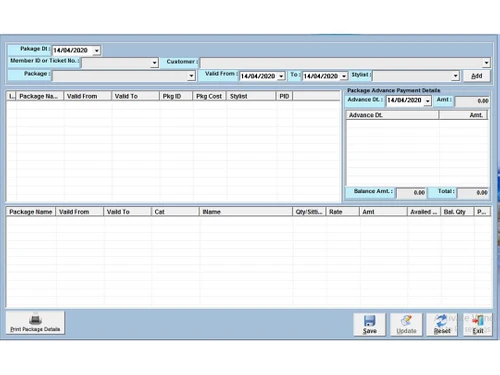Click the Valid From column header in upper grid
The height and width of the screenshot is (375, 500).
click(87, 96)
